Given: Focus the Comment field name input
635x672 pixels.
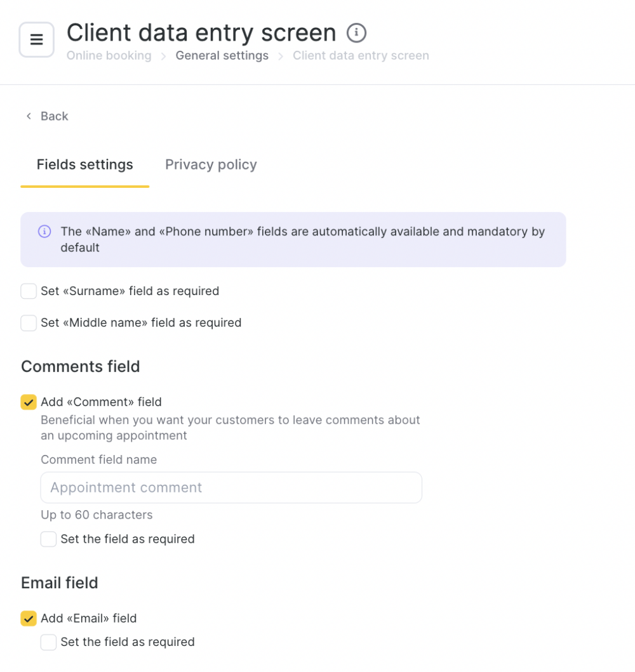Looking at the screenshot, I should pyautogui.click(x=231, y=488).
